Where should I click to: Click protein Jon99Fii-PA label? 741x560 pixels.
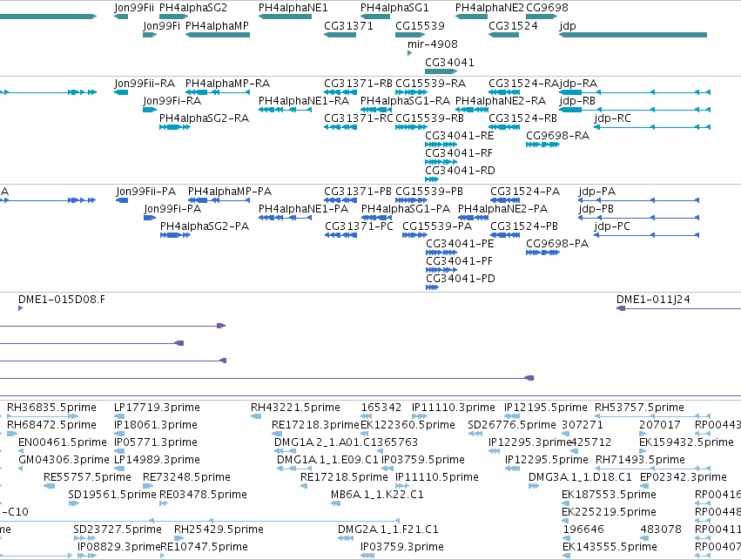[x=146, y=192]
